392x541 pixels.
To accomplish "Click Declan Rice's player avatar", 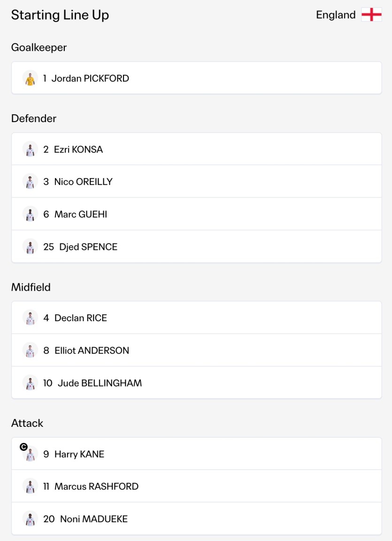I will [x=31, y=318].
